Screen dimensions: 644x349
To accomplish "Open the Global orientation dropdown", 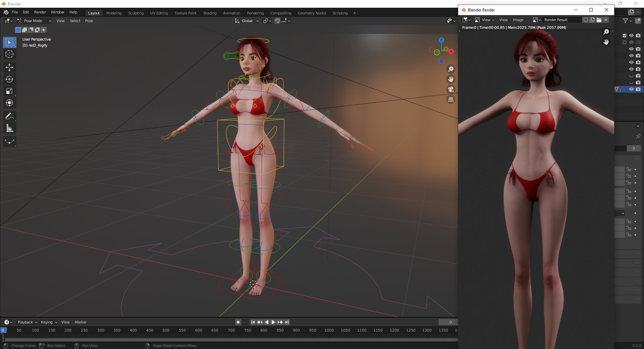I will click(x=247, y=21).
